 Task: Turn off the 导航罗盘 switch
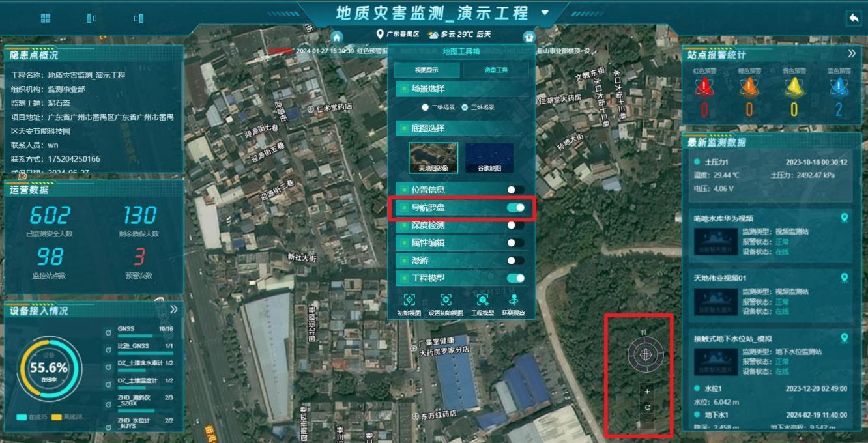(x=515, y=208)
